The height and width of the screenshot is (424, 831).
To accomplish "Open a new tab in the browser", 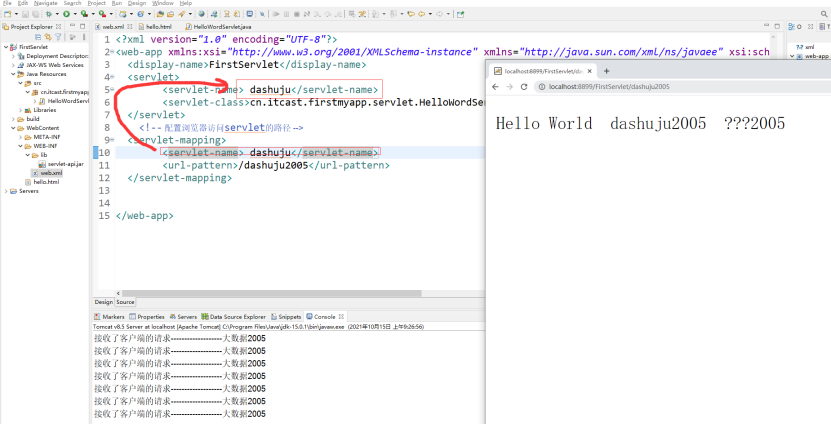I will [607, 71].
